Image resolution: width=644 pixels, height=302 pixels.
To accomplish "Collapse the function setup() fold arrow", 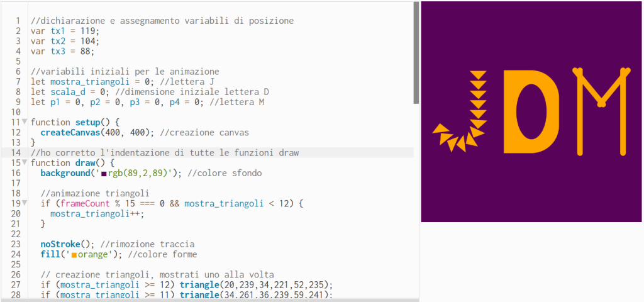I will click(25, 121).
